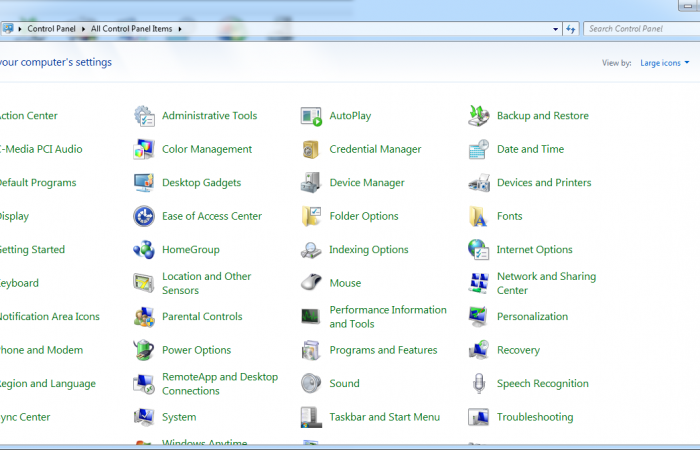Open the Power Options icon
Screen dimensions: 700x450
tap(145, 350)
